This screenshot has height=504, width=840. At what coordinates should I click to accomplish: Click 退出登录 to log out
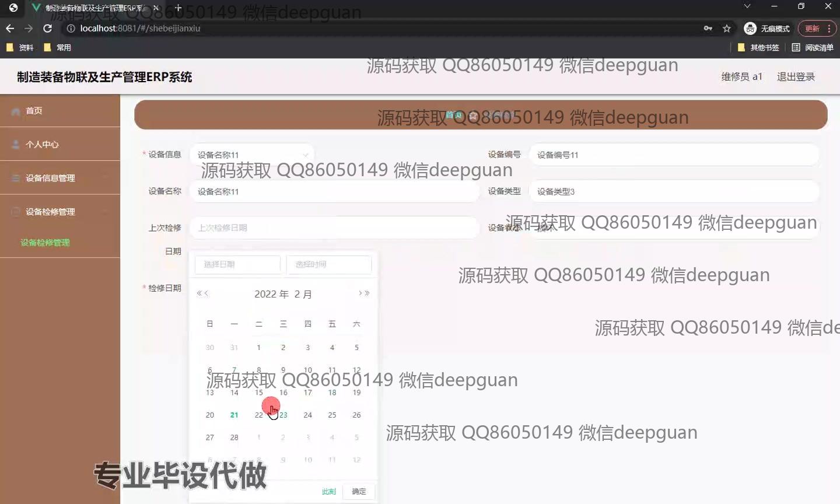click(796, 76)
